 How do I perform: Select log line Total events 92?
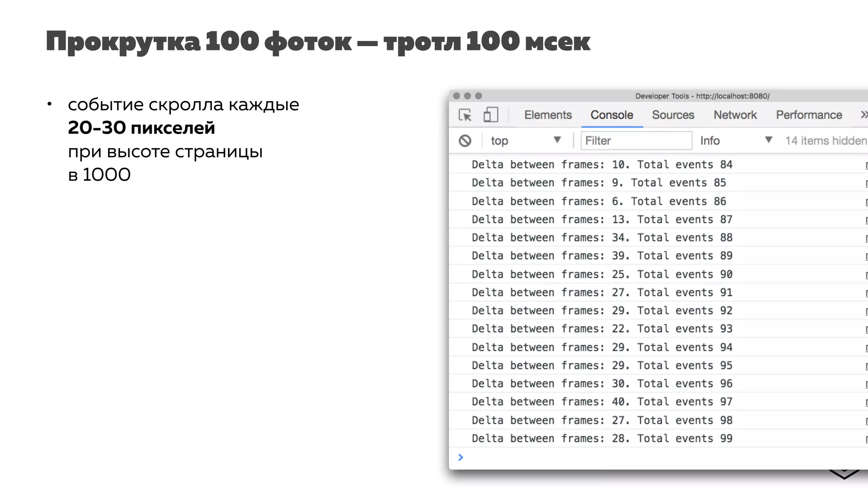pyautogui.click(x=658, y=311)
